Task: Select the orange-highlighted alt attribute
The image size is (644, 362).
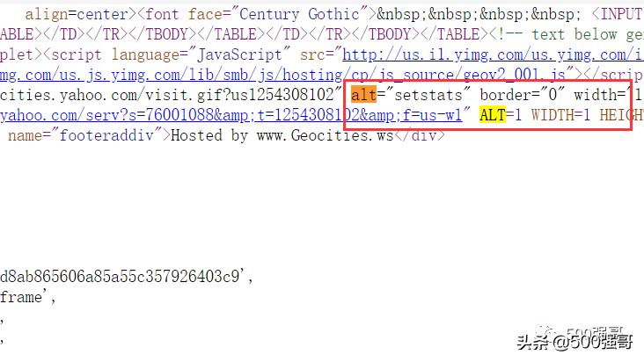Action: point(363,95)
